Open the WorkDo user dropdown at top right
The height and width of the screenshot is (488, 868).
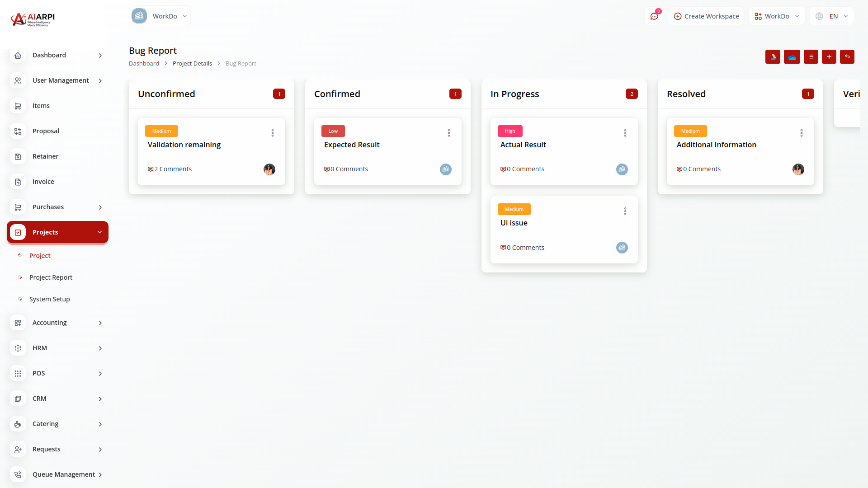point(777,16)
